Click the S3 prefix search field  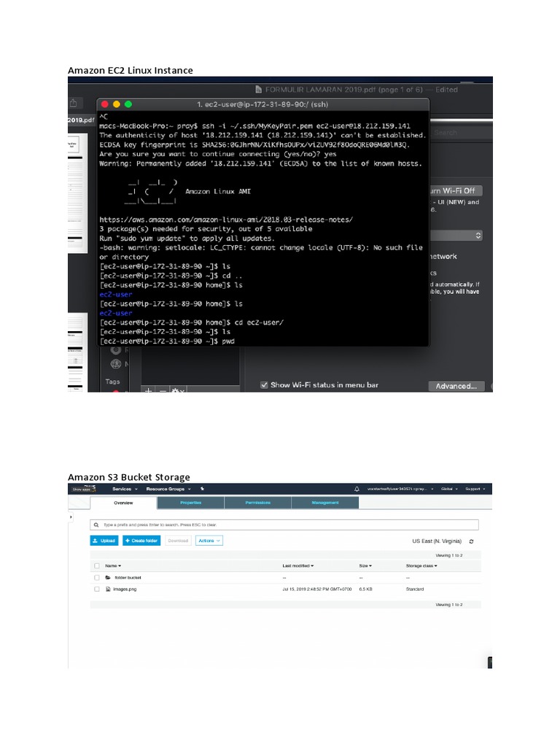[284, 525]
